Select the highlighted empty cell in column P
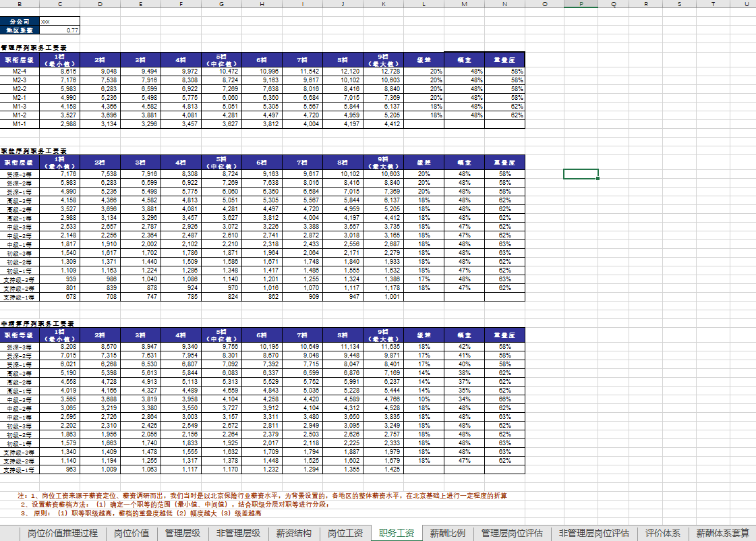The width and height of the screenshot is (756, 541). pos(581,174)
